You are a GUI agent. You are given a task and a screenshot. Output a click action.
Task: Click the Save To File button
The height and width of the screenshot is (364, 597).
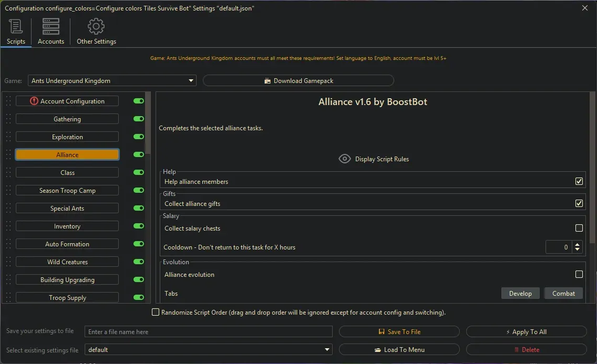point(399,332)
